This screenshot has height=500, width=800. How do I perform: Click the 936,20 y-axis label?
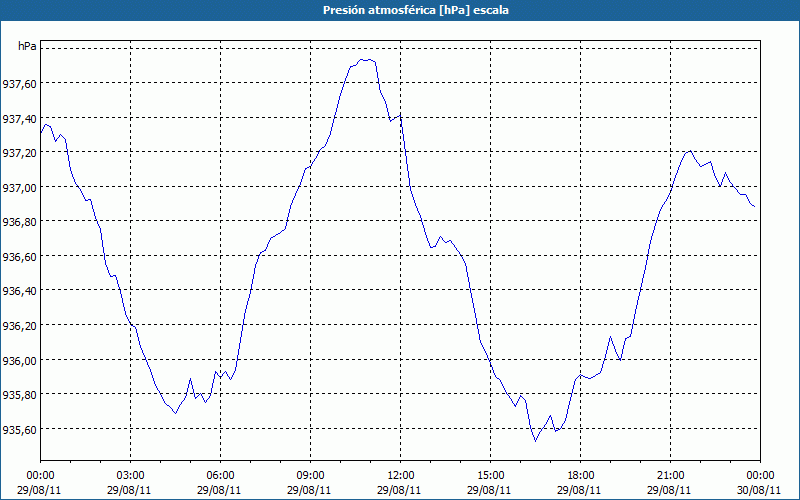(19, 326)
